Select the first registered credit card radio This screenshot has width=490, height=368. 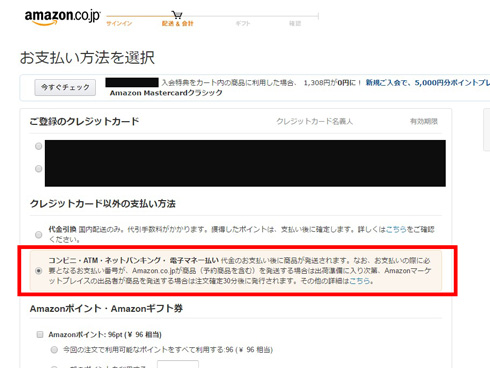click(x=39, y=146)
